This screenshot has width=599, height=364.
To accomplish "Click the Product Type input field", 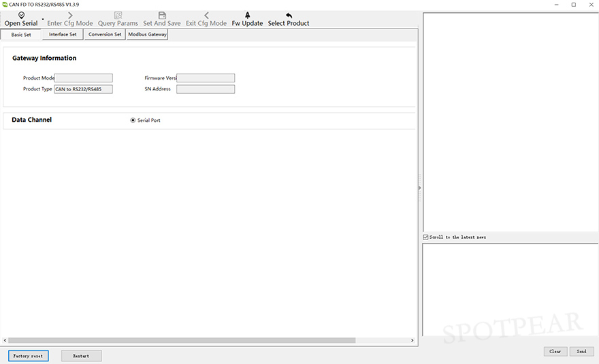I will click(83, 89).
